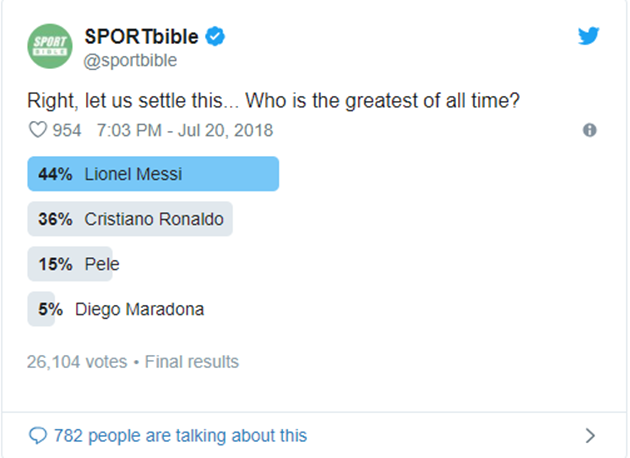Expand conversation with the right chevron arrow
The image size is (630, 458).
coord(590,435)
